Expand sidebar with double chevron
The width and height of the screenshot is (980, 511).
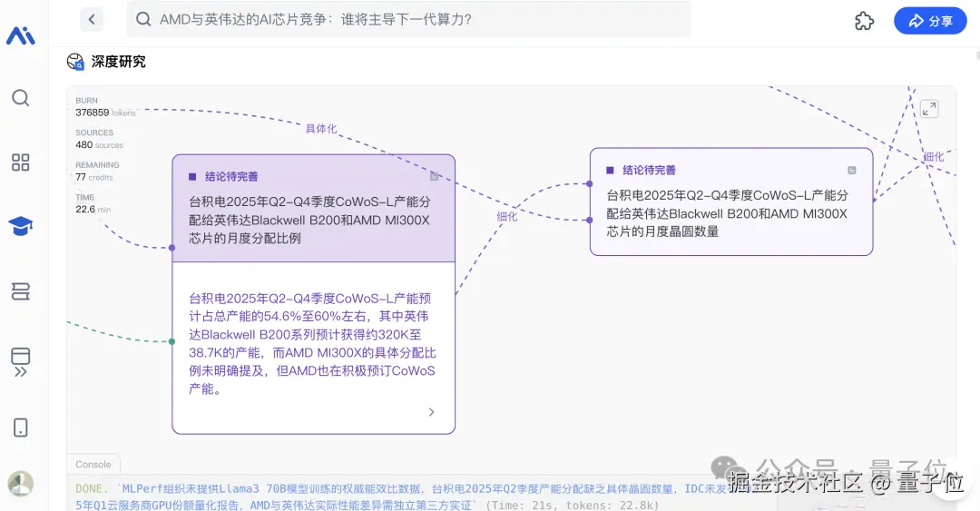click(x=21, y=372)
